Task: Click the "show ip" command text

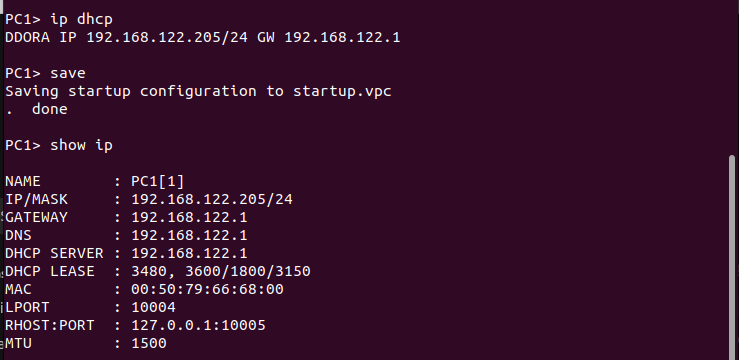Action: click(81, 145)
